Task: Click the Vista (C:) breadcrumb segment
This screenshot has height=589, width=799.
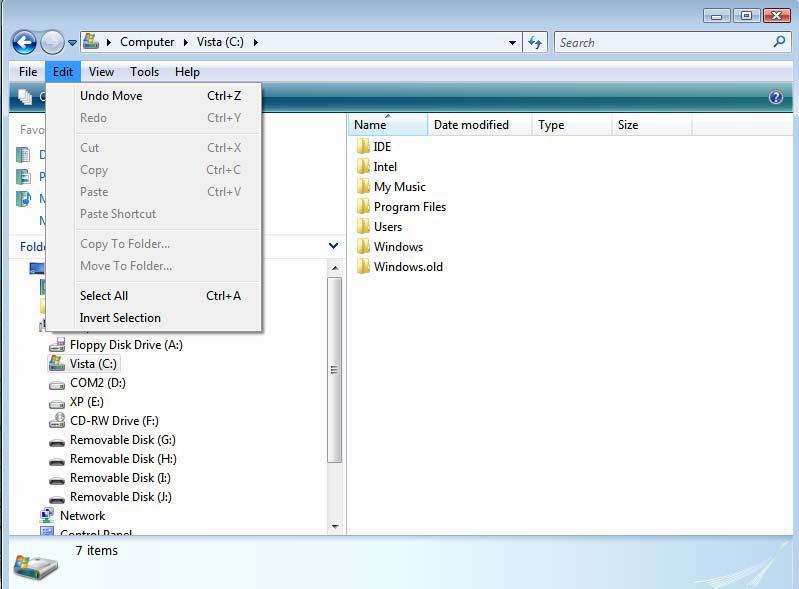Action: click(x=220, y=42)
